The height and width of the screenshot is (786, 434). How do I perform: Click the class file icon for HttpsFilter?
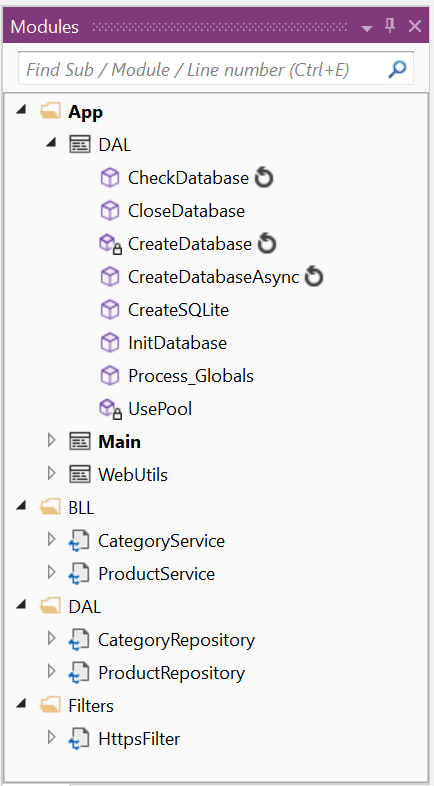(79, 739)
